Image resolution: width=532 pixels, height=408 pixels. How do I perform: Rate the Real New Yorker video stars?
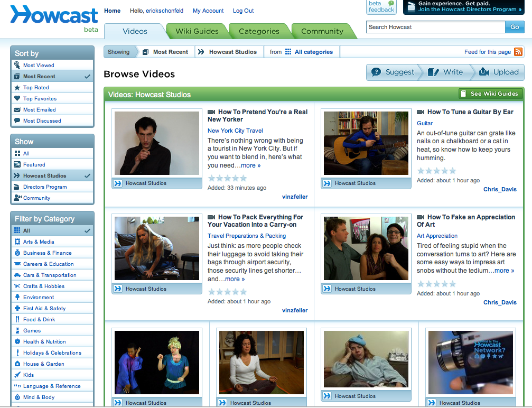pos(227,178)
